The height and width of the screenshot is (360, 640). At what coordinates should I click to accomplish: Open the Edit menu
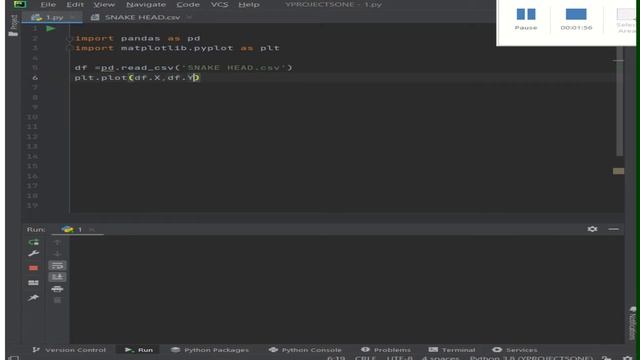75,4
